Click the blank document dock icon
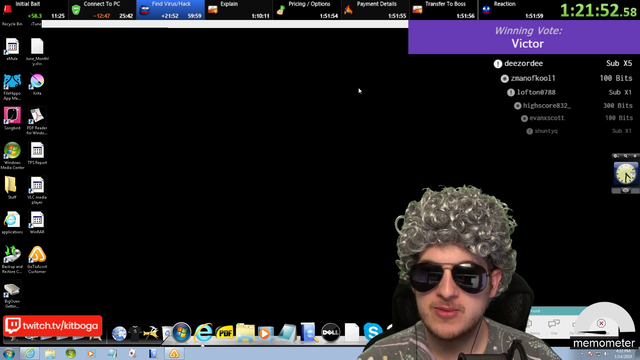The height and width of the screenshot is (360, 640). 352,332
